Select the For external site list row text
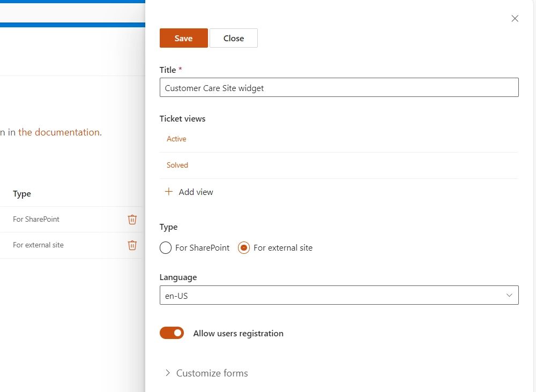This screenshot has height=392, width=536. coord(38,245)
